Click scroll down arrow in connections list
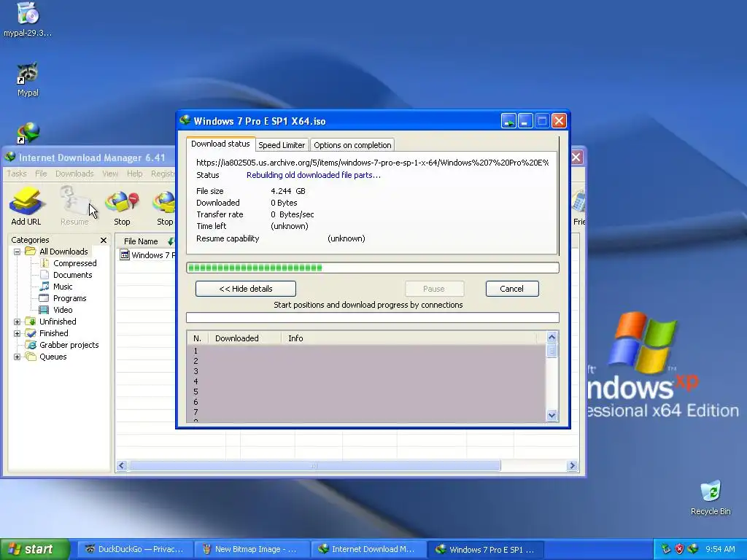 click(x=551, y=415)
